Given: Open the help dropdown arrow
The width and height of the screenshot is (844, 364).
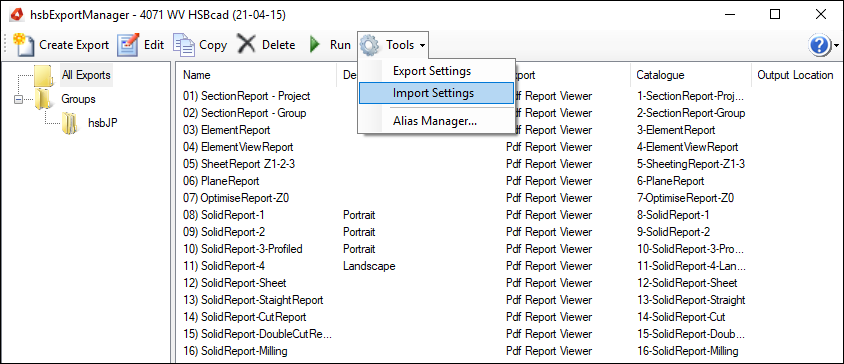Looking at the screenshot, I should pyautogui.click(x=836, y=46).
